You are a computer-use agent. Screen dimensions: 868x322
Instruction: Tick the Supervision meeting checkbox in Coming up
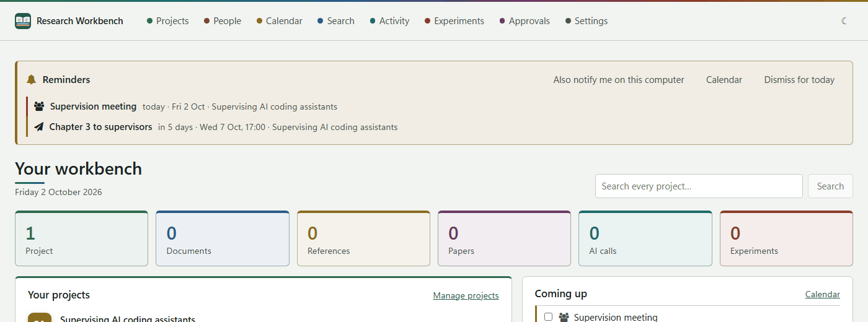548,317
